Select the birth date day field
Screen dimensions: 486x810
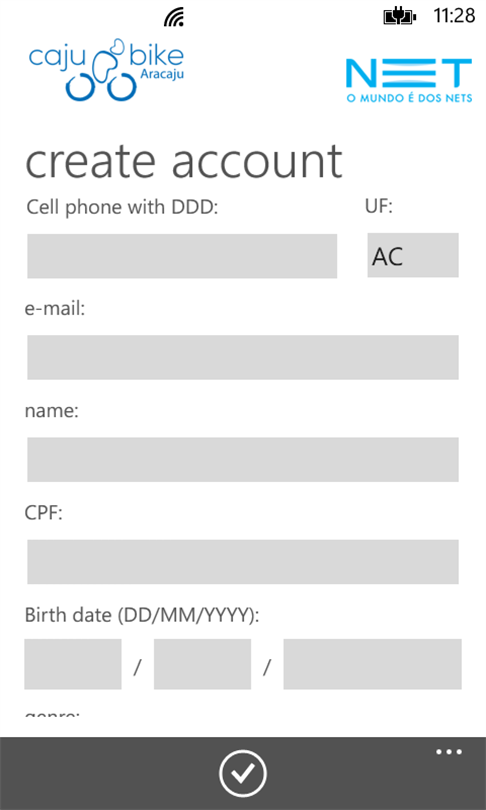(x=73, y=664)
